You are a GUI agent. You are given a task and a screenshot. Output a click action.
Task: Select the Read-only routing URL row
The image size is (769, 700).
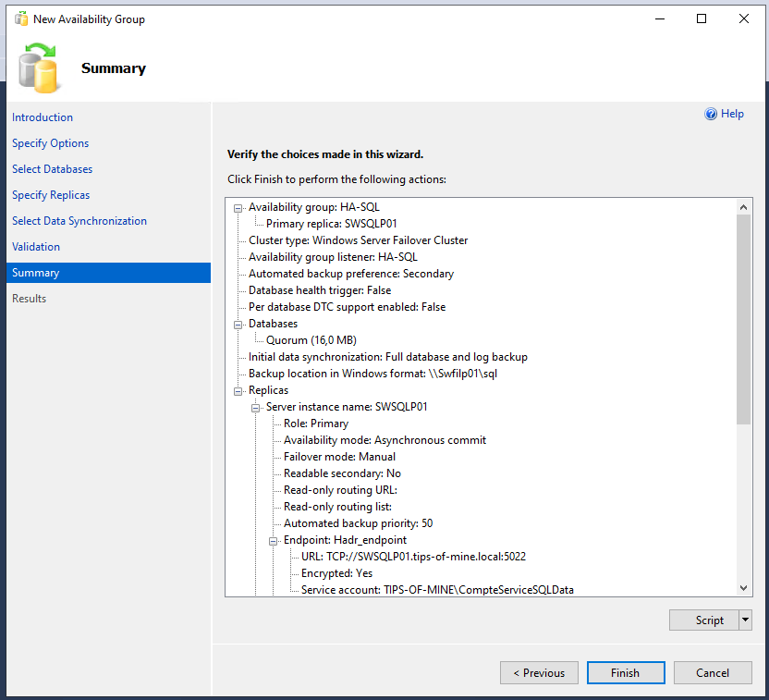(x=340, y=490)
